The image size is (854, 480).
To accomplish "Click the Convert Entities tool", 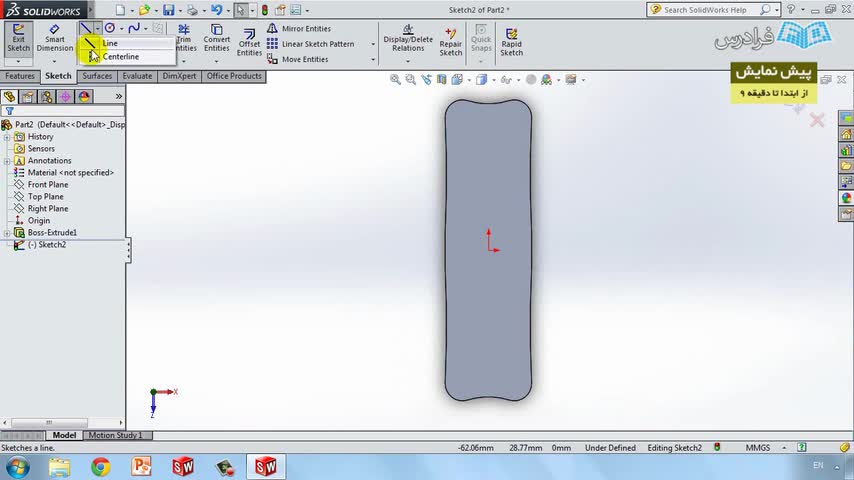I will [217, 38].
